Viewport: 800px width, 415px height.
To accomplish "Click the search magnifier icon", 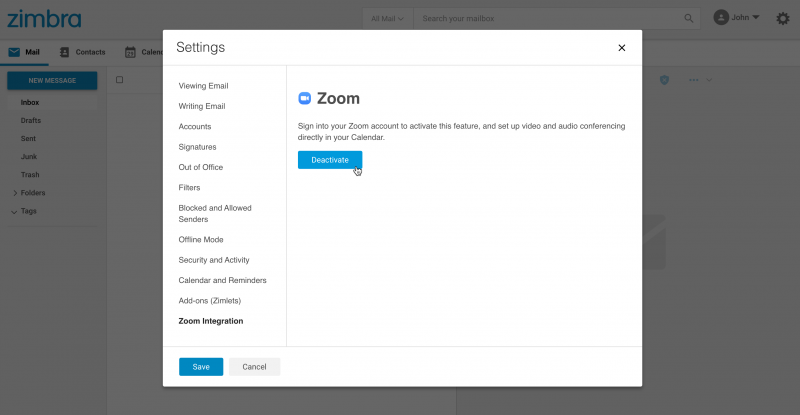I will click(688, 18).
